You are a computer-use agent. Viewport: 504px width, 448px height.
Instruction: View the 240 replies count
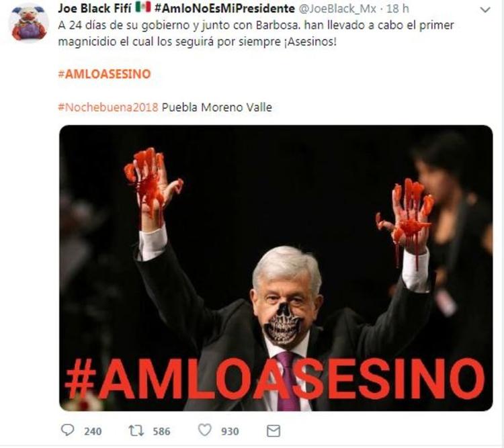pyautogui.click(x=93, y=431)
